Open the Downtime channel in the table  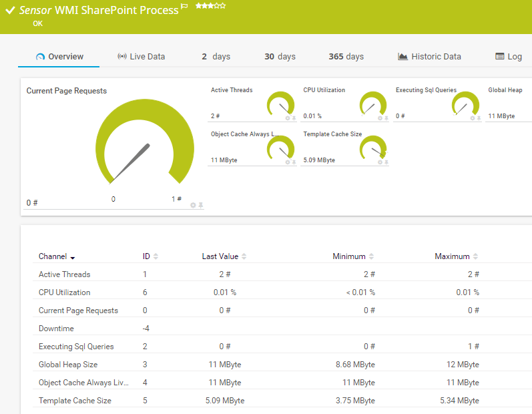click(56, 329)
